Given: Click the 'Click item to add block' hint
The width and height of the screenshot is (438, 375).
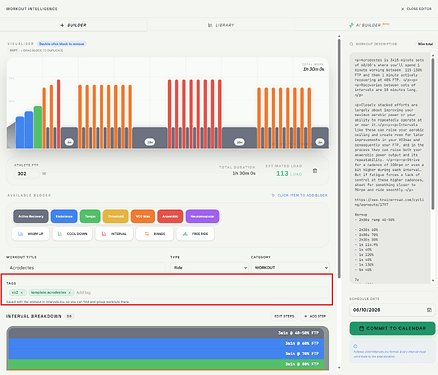Looking at the screenshot, I should (x=300, y=195).
